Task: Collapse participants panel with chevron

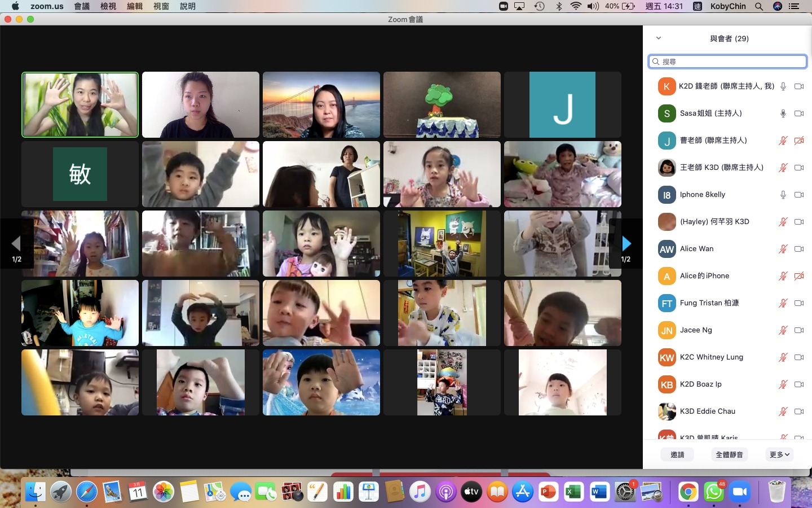Action: coord(658,38)
